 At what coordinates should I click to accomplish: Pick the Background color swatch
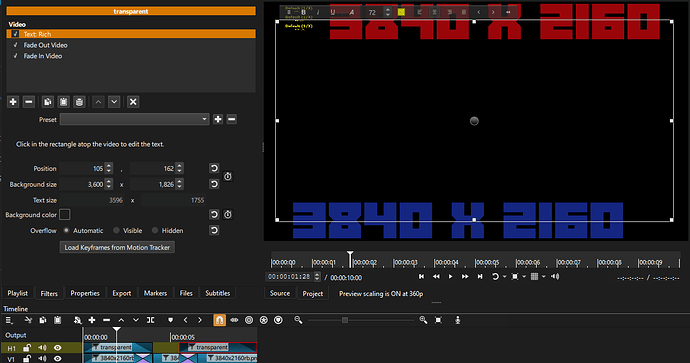pos(65,214)
